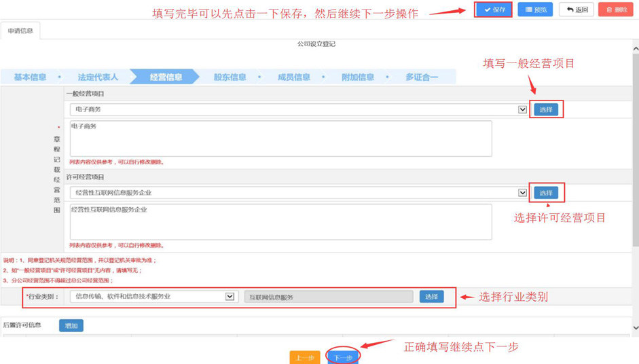639x364 pixels.
Task: Open the 成员信息 step
Action: tap(293, 77)
